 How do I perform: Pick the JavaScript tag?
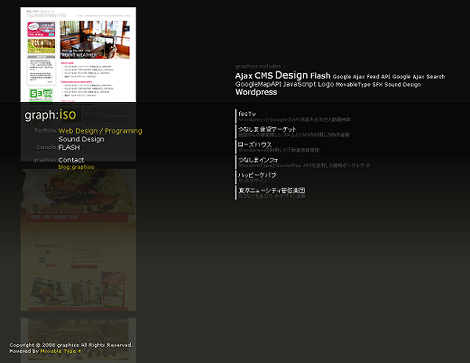(x=299, y=84)
